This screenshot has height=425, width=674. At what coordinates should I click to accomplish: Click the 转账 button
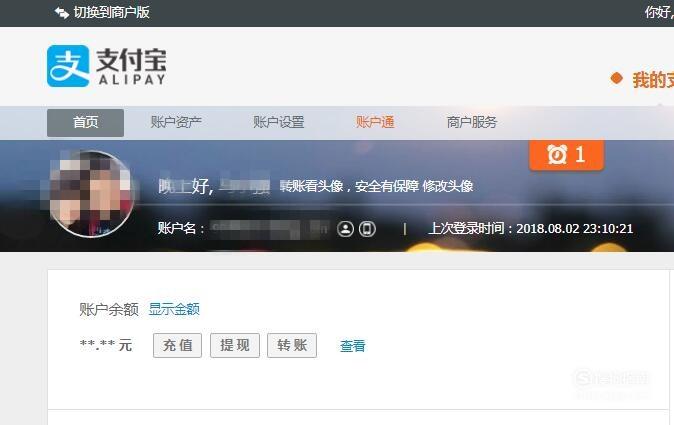pyautogui.click(x=292, y=345)
